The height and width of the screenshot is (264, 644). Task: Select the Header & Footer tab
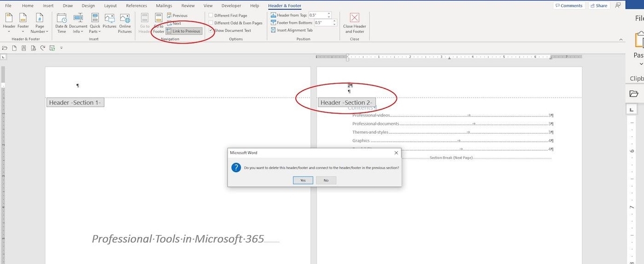284,5
